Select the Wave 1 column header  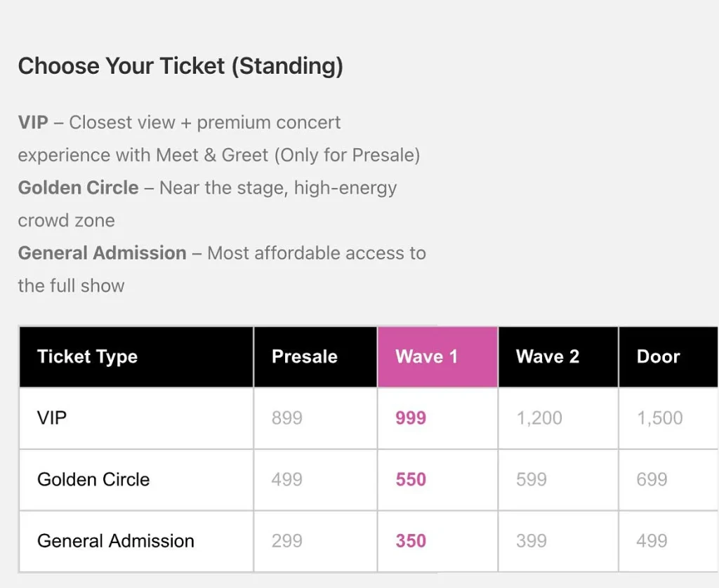click(x=427, y=356)
